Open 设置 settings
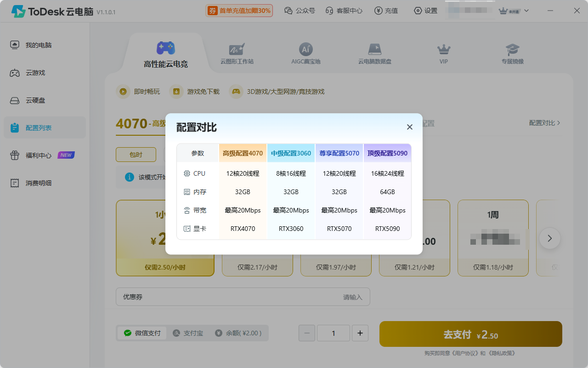This screenshot has width=588, height=368. [425, 11]
